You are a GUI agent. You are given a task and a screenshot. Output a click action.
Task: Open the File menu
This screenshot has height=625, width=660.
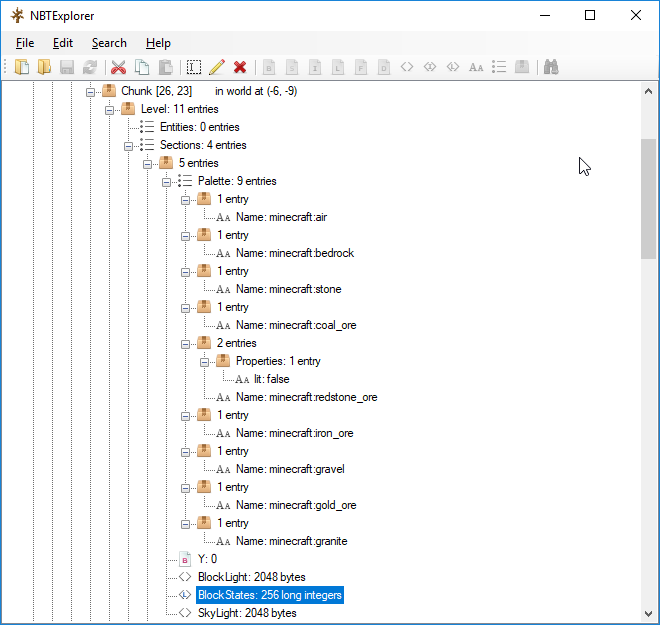[x=25, y=43]
